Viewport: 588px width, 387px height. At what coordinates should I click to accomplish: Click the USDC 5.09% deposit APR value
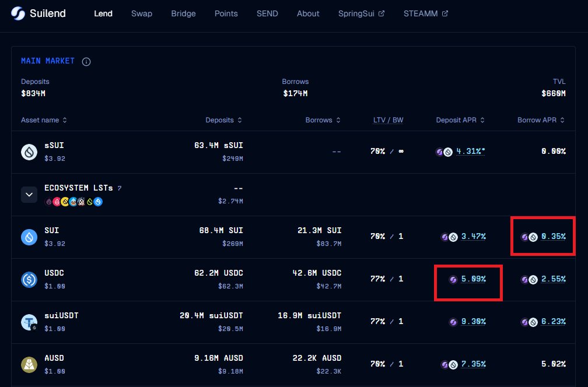473,279
